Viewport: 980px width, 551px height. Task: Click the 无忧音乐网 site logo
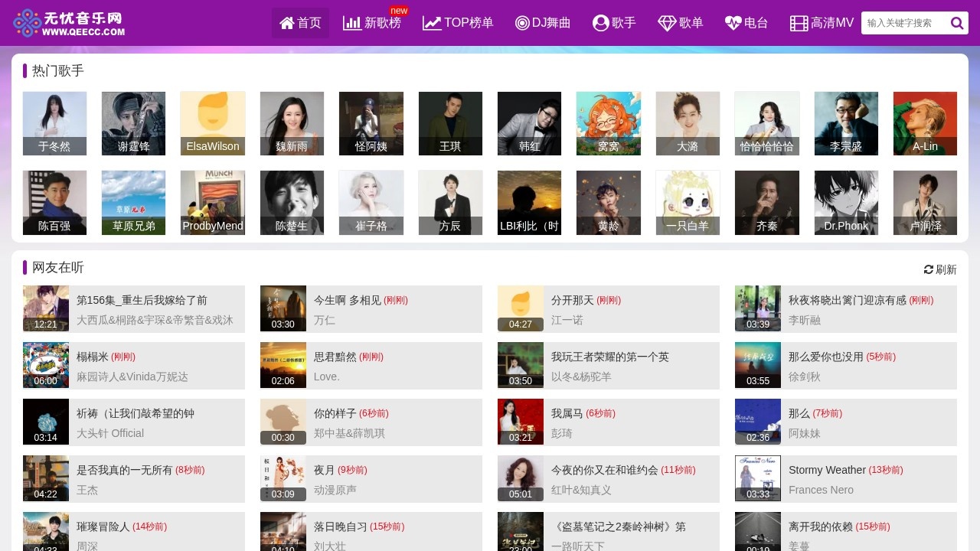(69, 23)
